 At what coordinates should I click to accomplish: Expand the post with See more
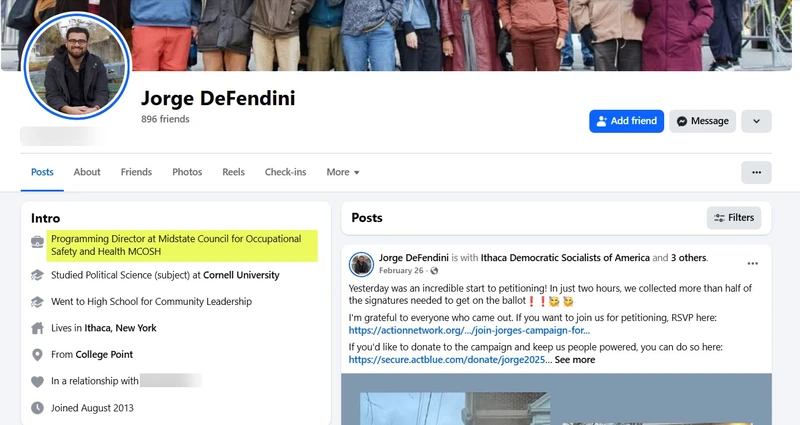[x=574, y=360]
